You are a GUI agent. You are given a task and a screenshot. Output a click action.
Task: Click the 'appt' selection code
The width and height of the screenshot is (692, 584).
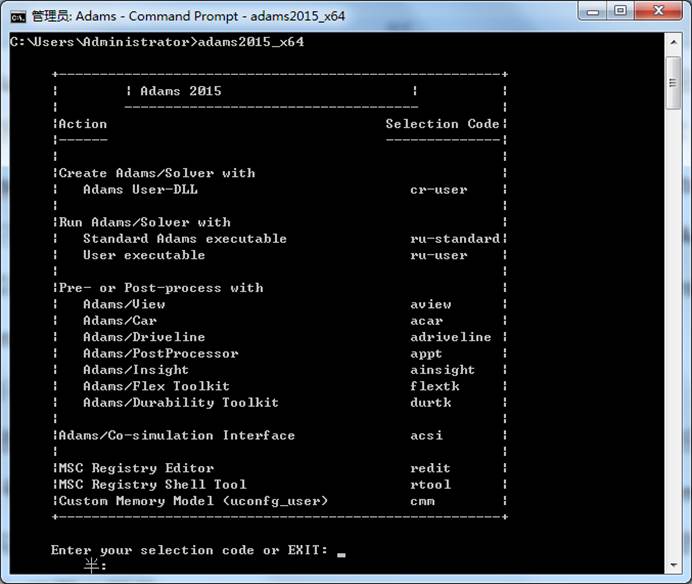pyautogui.click(x=426, y=354)
